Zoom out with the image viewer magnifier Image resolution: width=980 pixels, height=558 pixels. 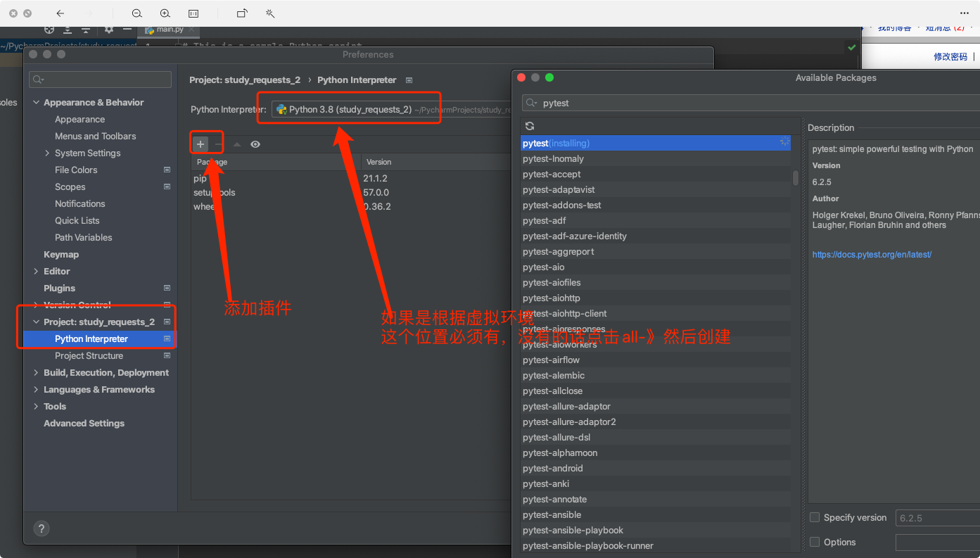coord(136,13)
